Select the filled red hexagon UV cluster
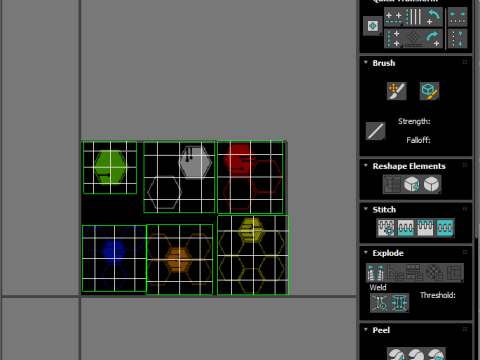Image resolution: width=480 pixels, height=360 pixels. pyautogui.click(x=239, y=160)
